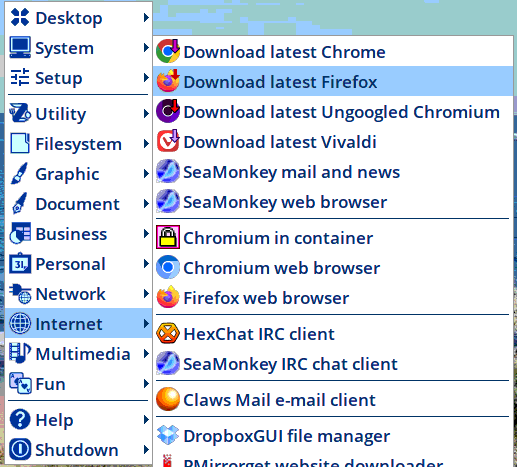Click the Fun playing cards icon

coord(20,383)
